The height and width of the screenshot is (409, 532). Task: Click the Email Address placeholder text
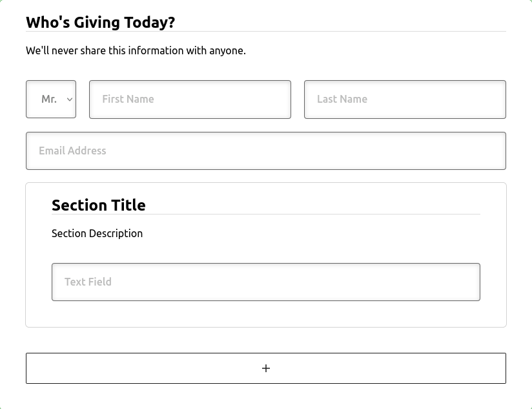[x=72, y=151]
